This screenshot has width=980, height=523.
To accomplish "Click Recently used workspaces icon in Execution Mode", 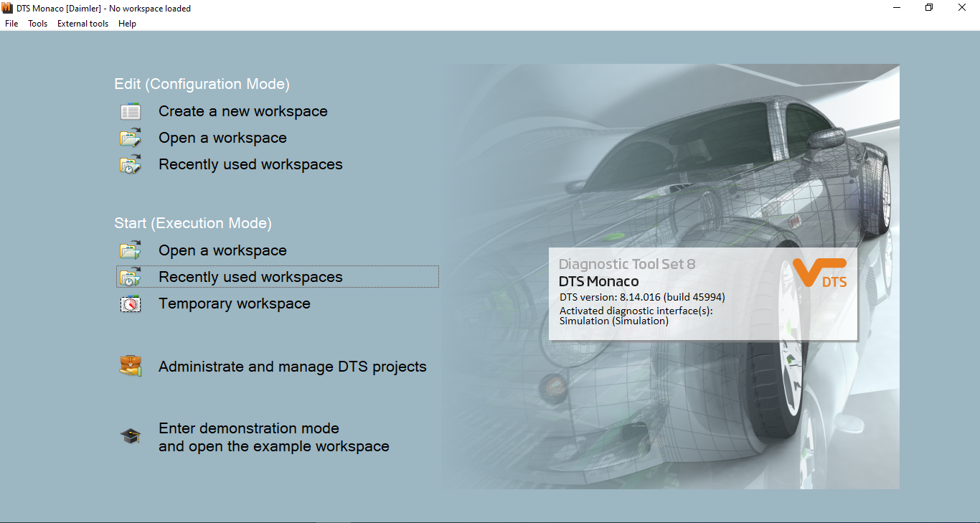I will coord(131,277).
